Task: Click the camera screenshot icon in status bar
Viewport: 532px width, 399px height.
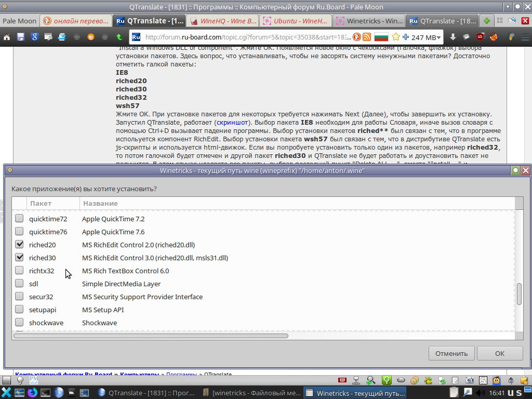Action: pyautogui.click(x=469, y=380)
